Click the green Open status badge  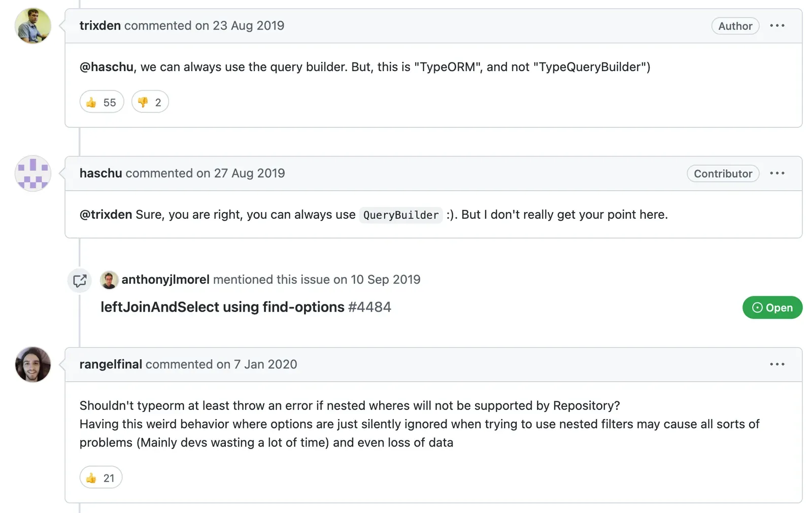coord(772,307)
